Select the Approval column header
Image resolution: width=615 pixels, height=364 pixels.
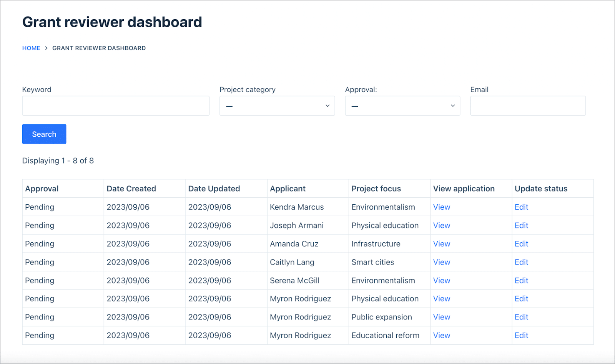[x=42, y=189]
